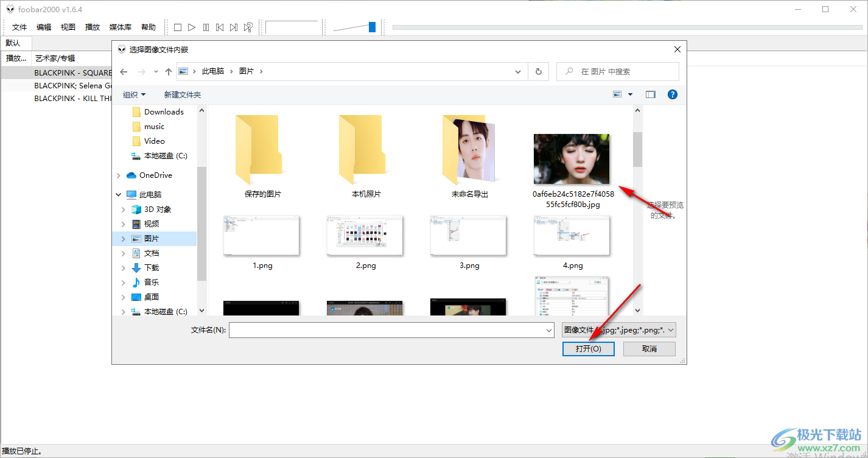The height and width of the screenshot is (458, 868).
Task: Click the Forward arrow in file dialog
Action: pyautogui.click(x=141, y=72)
